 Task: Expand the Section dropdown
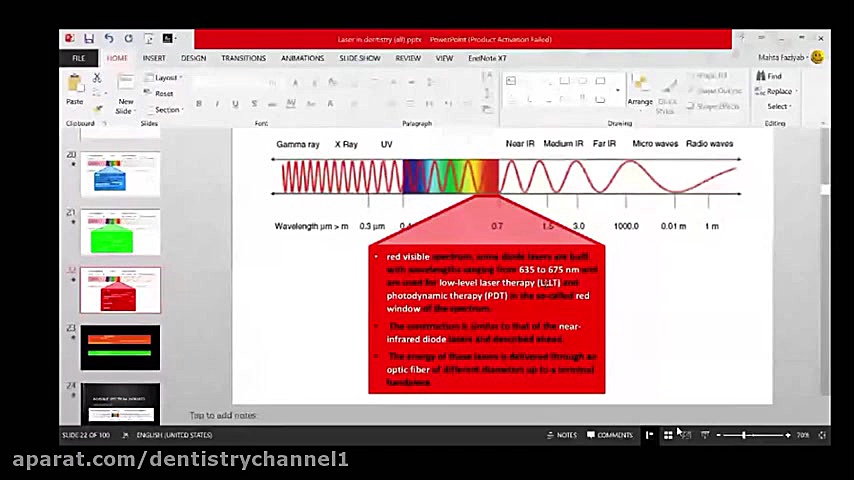(166, 109)
